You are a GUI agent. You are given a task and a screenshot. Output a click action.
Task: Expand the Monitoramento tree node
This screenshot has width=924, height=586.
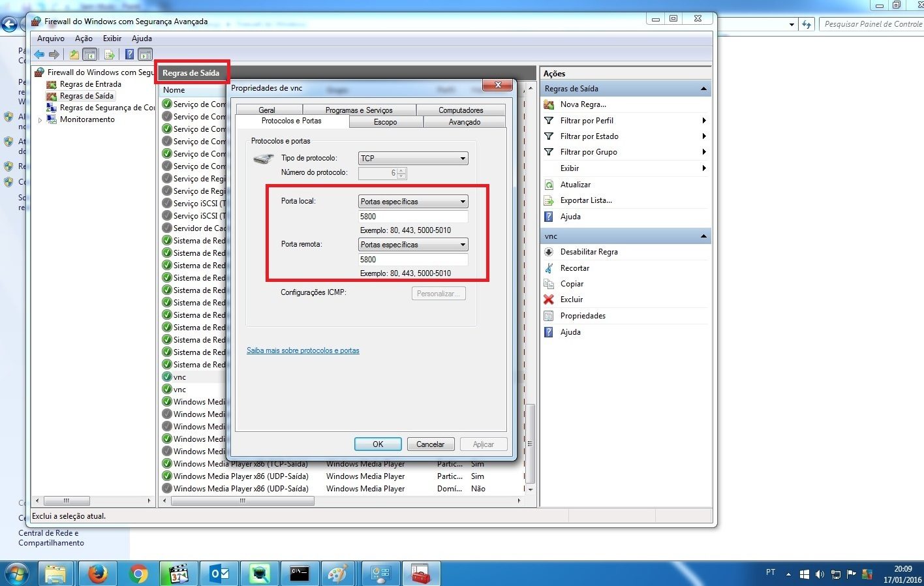pyautogui.click(x=40, y=120)
